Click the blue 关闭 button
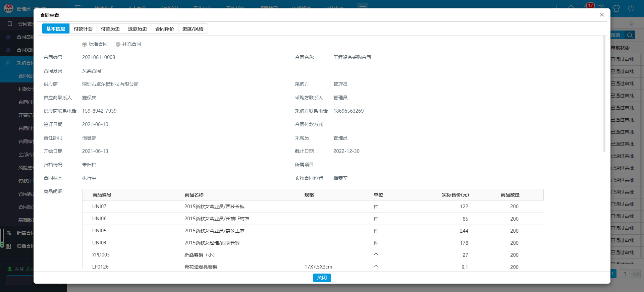 (322, 278)
